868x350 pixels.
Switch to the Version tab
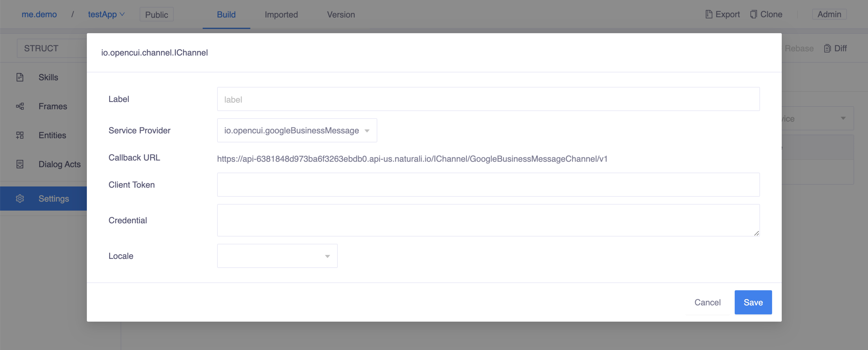341,14
